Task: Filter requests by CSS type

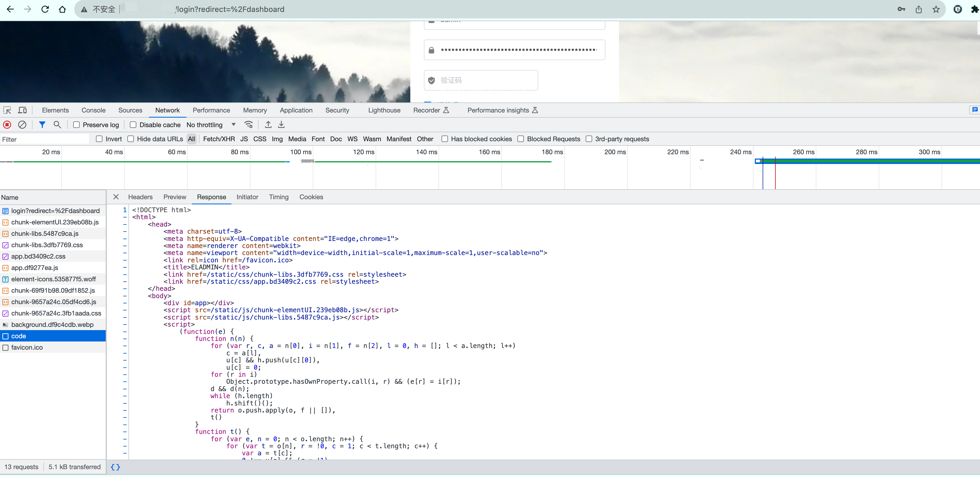Action: [x=260, y=139]
